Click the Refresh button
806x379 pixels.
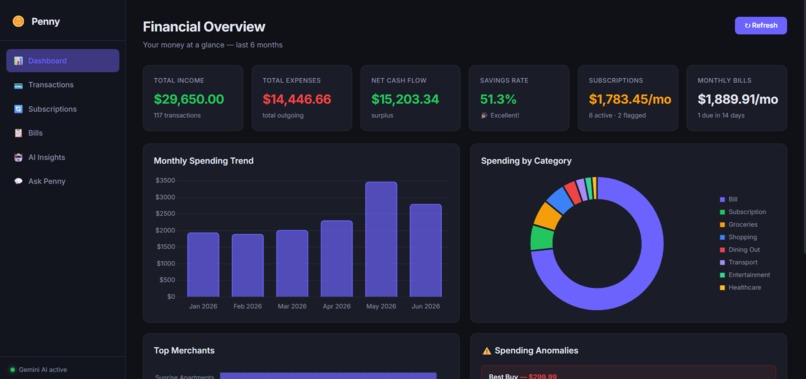761,25
